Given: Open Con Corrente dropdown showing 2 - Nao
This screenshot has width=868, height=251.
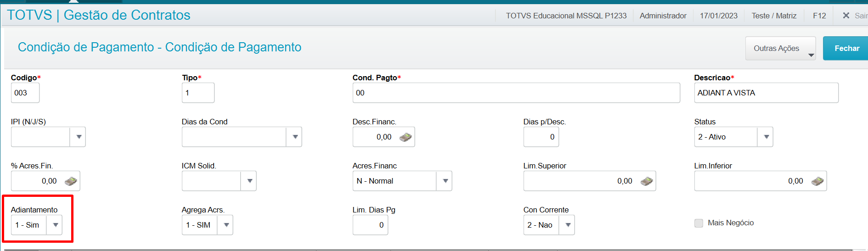Looking at the screenshot, I should [567, 225].
